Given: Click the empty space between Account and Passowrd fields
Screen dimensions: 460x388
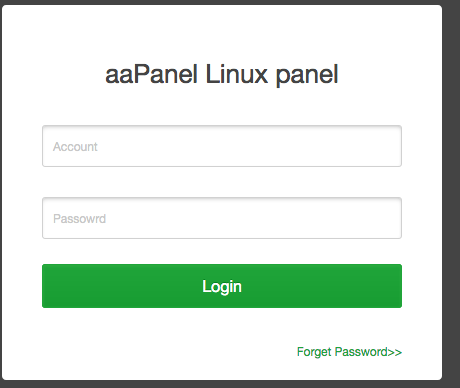Looking at the screenshot, I should (222, 182).
